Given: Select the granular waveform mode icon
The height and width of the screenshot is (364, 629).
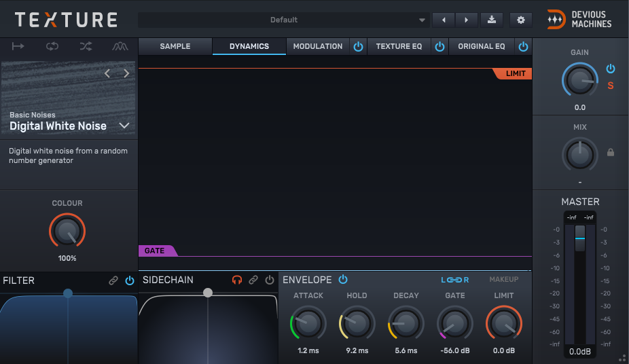Looking at the screenshot, I should click(x=120, y=46).
